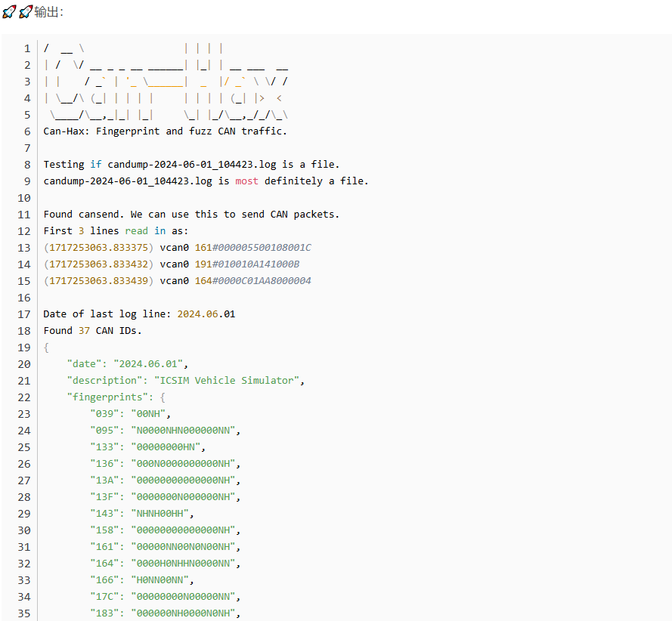Click the "Date of last log line" text
672x621 pixels.
point(107,314)
